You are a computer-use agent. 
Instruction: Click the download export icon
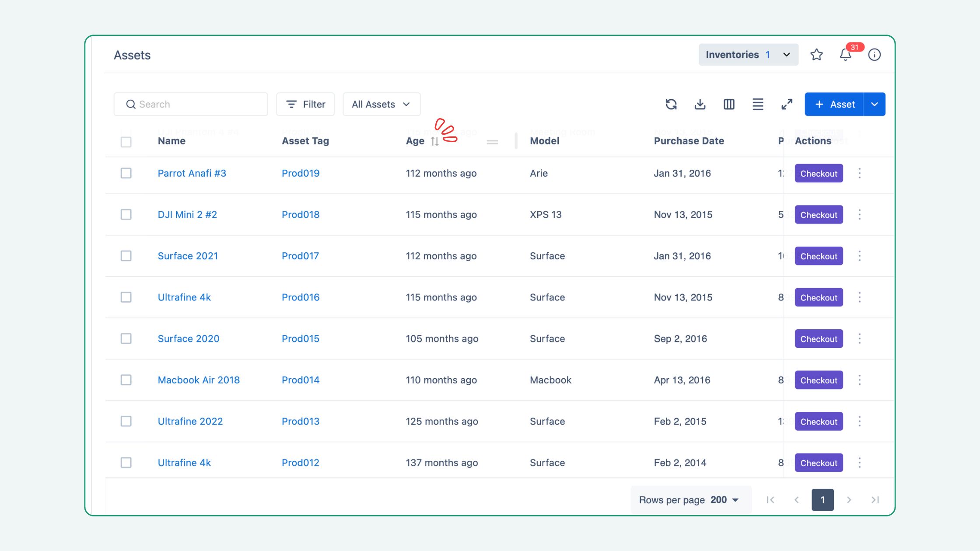tap(700, 104)
